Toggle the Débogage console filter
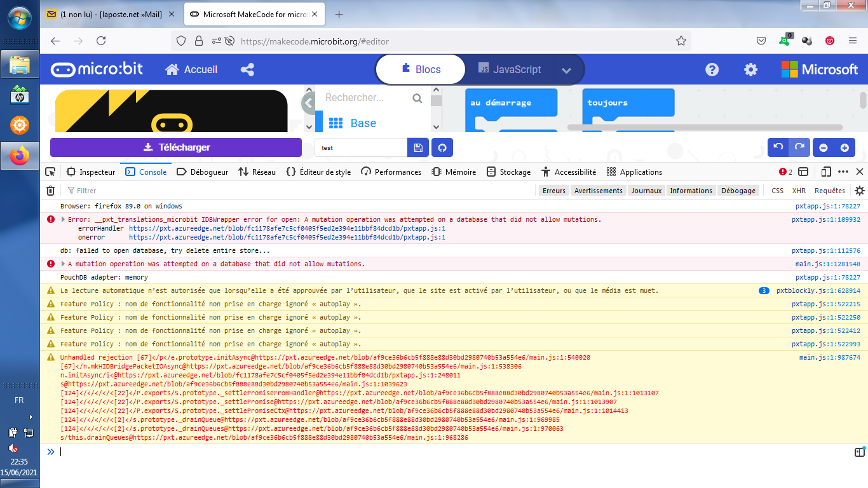The image size is (868, 488). coord(738,191)
